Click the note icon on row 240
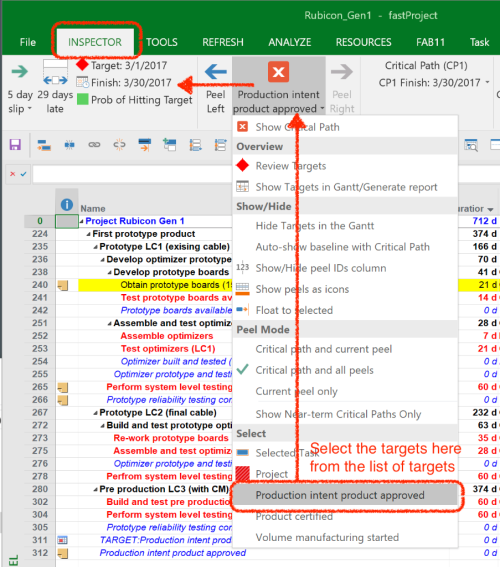This screenshot has height=567, width=500. pyautogui.click(x=63, y=286)
